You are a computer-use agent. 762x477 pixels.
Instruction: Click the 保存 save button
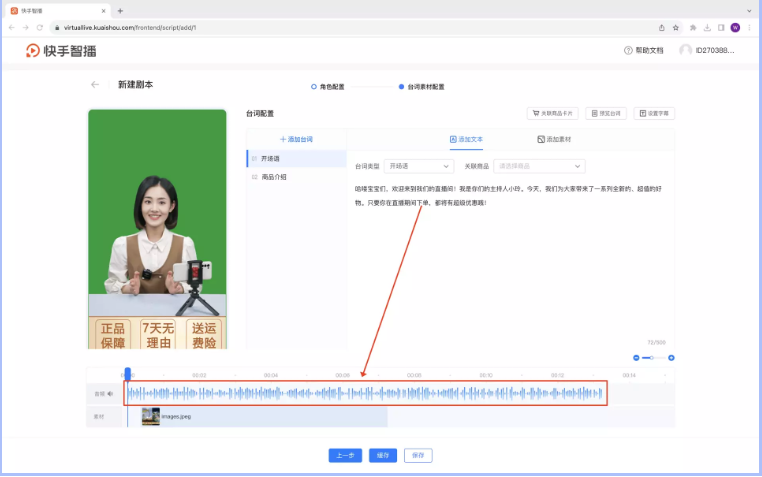tap(418, 456)
